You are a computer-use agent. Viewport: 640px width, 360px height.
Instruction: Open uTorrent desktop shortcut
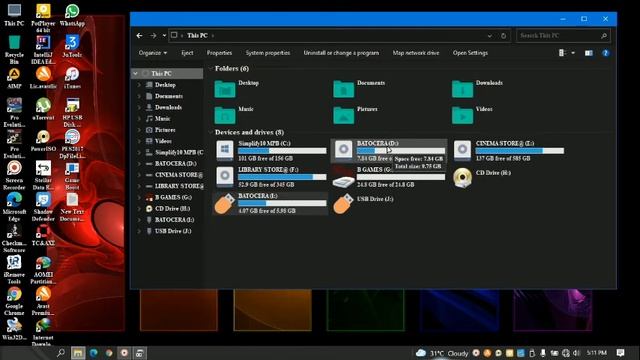43,109
